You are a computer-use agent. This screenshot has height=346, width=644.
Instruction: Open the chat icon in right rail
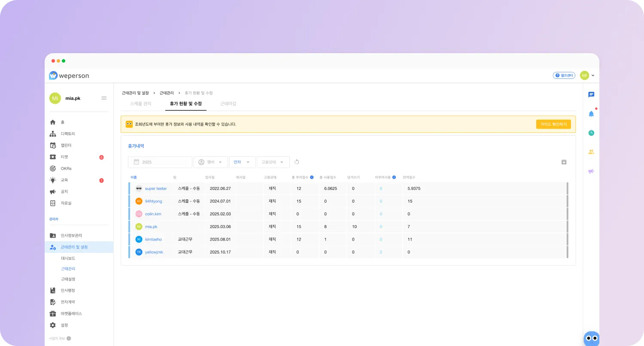[591, 95]
